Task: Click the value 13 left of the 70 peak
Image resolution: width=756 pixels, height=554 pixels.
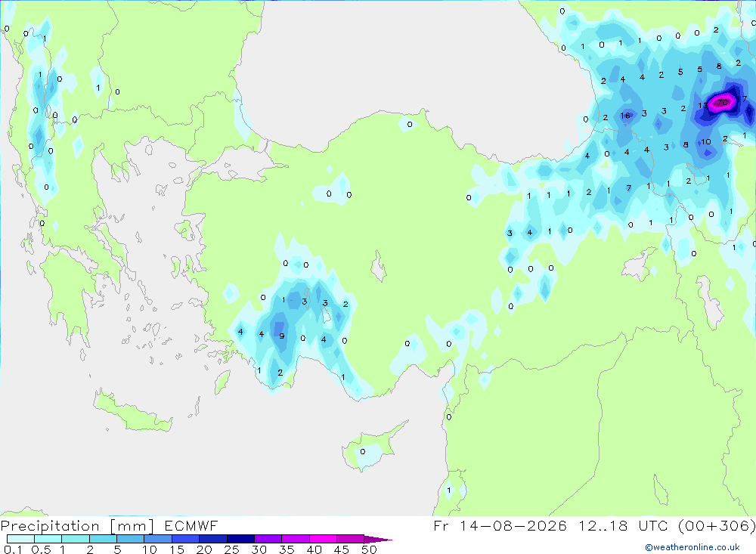Action: (x=703, y=105)
